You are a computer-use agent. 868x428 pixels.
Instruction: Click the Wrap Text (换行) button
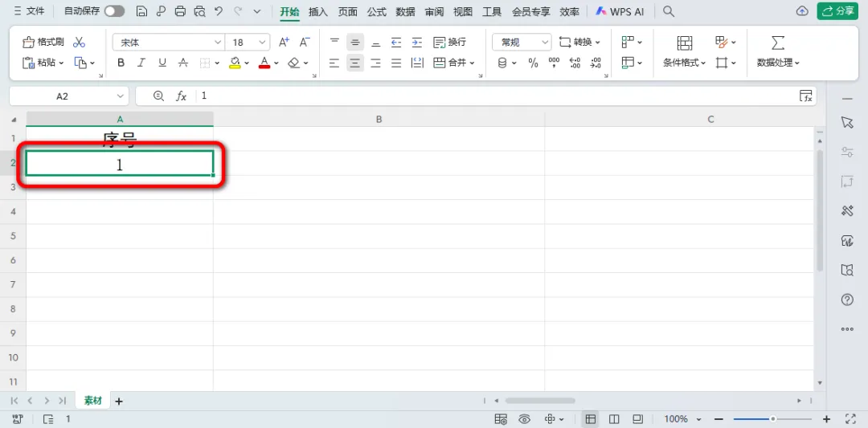click(x=449, y=42)
